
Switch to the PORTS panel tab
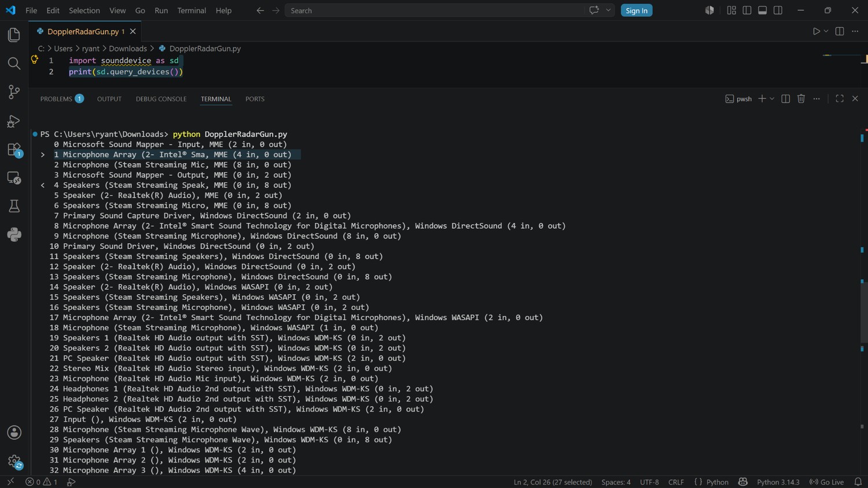(x=255, y=99)
